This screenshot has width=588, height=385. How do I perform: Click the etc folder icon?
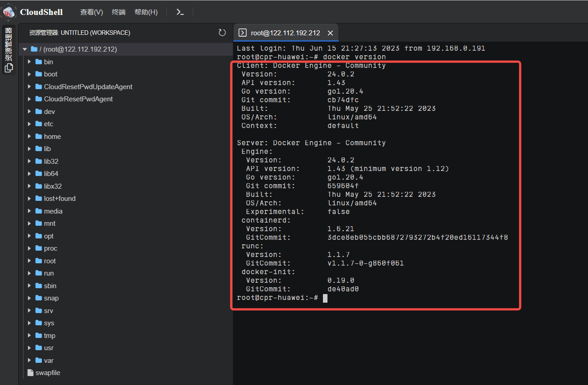pos(38,124)
